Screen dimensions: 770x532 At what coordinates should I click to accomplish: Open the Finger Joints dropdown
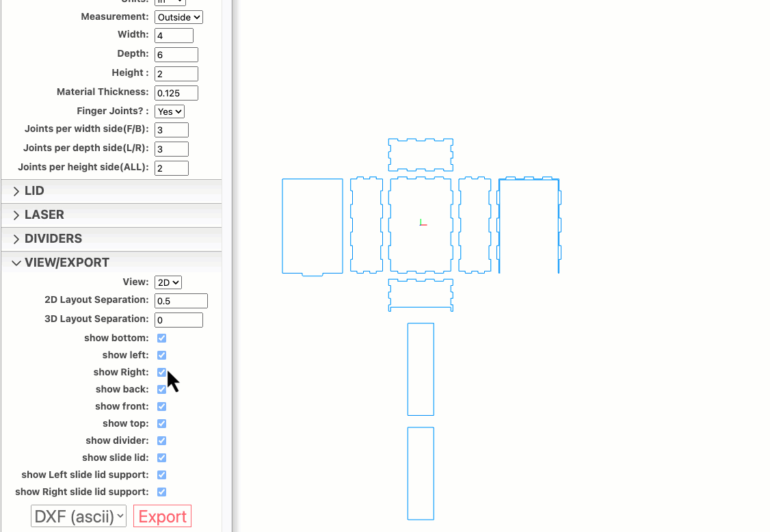[170, 111]
